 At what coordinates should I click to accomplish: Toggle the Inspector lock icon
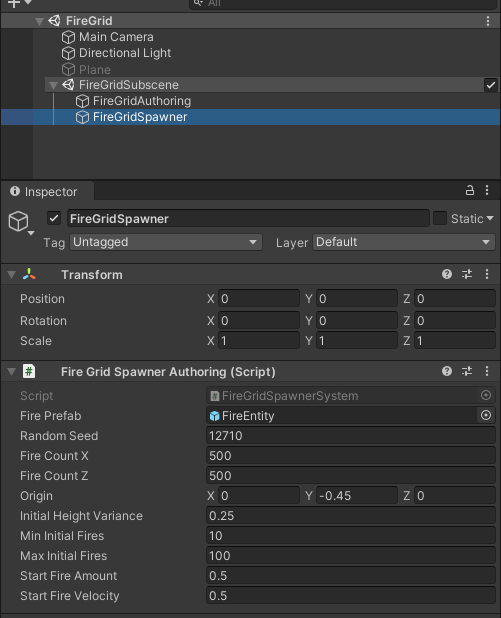pos(469,190)
